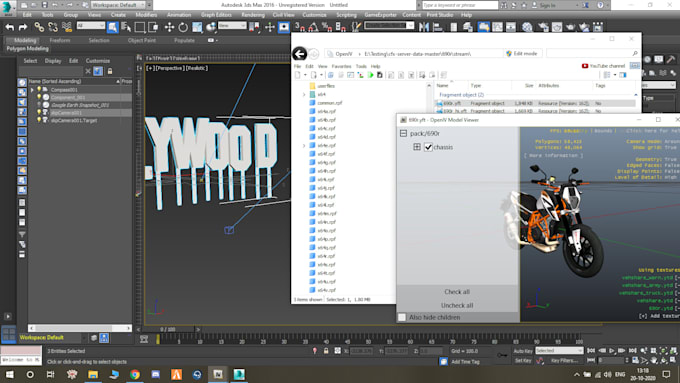Click the new file icon in OpenIV toolbar
680x383 pixels.
(x=298, y=75)
